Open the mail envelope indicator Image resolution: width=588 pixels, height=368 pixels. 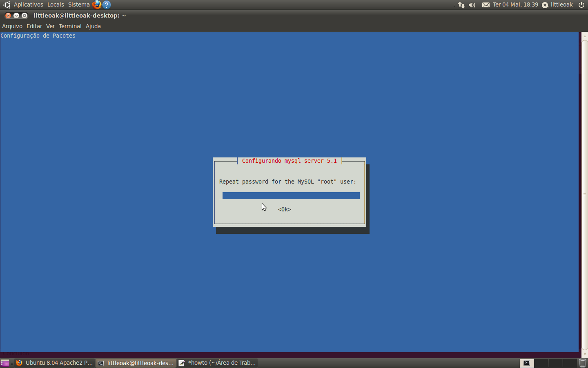(486, 5)
